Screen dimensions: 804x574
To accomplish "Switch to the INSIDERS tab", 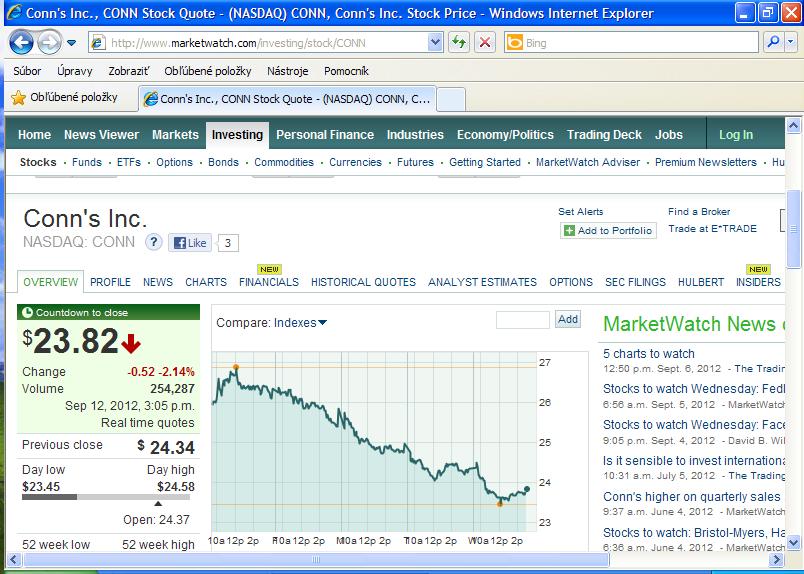I will pyautogui.click(x=758, y=282).
